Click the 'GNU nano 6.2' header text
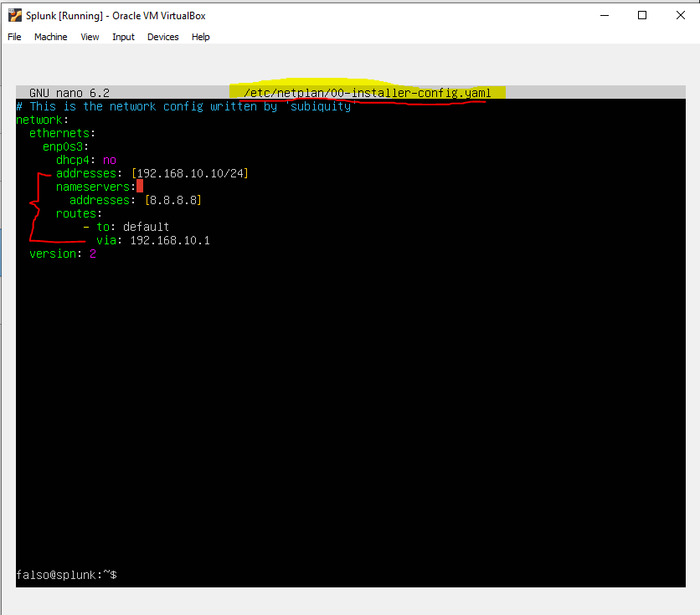 (x=69, y=93)
